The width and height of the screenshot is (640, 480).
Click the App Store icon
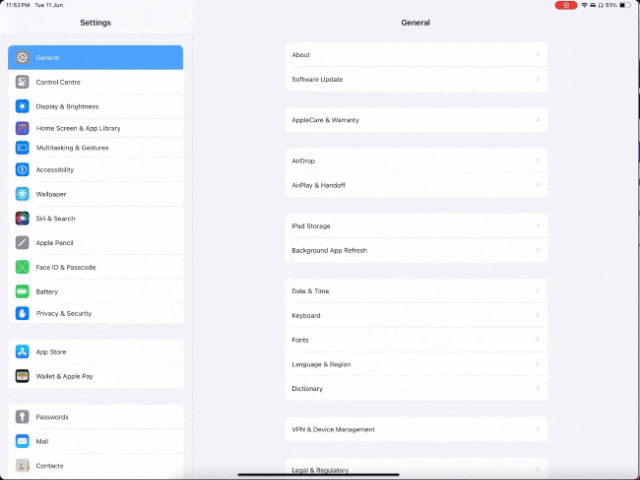[22, 351]
